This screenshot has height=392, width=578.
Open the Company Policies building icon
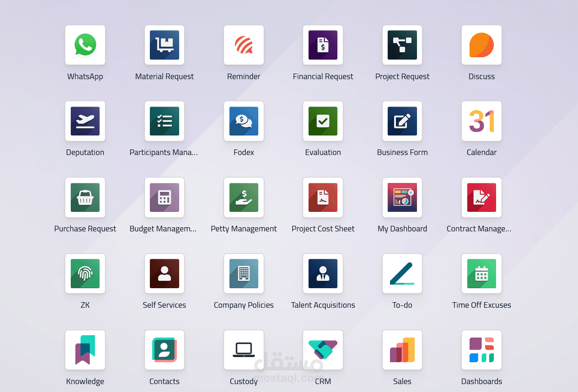(244, 274)
